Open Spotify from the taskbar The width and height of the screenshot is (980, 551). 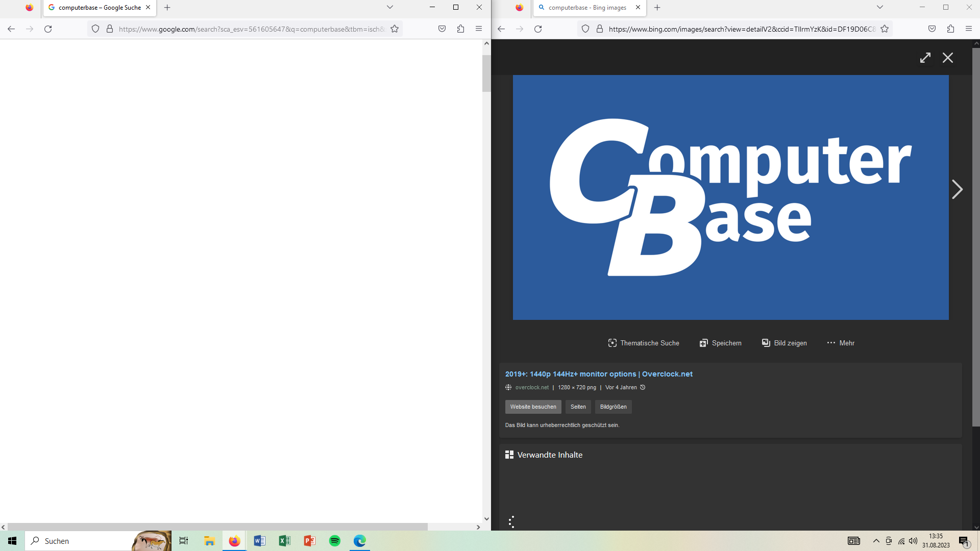coord(335,541)
